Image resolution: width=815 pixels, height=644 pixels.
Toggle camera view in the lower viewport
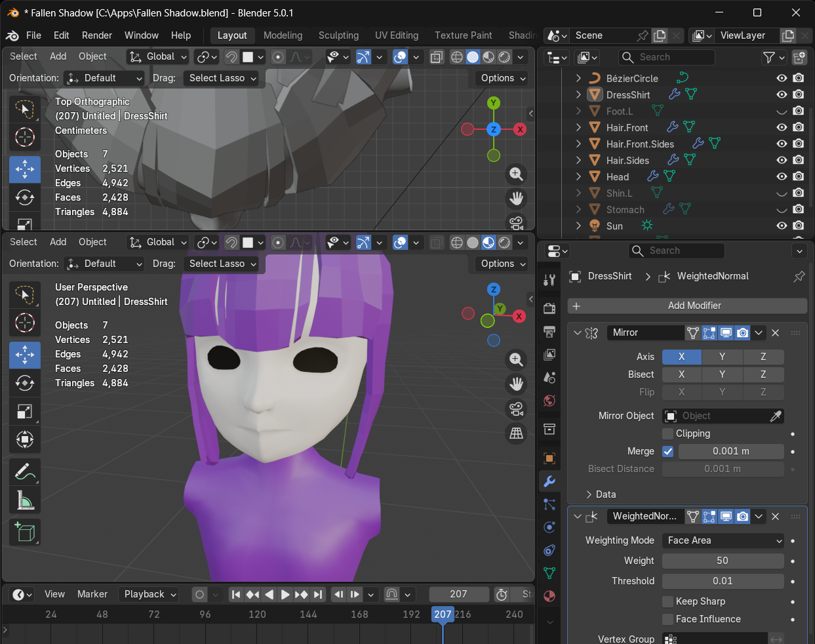517,409
